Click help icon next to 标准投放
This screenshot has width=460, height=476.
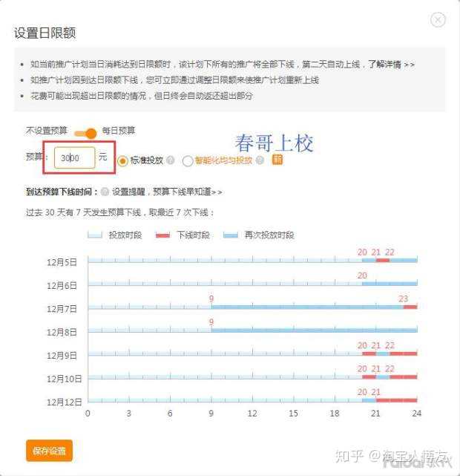[x=171, y=160]
